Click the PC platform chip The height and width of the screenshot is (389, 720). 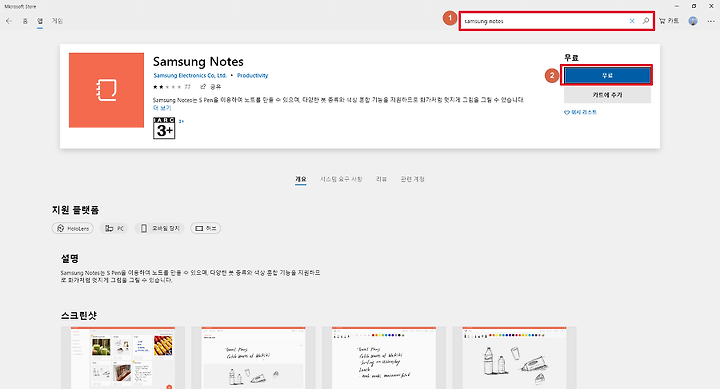tap(114, 228)
